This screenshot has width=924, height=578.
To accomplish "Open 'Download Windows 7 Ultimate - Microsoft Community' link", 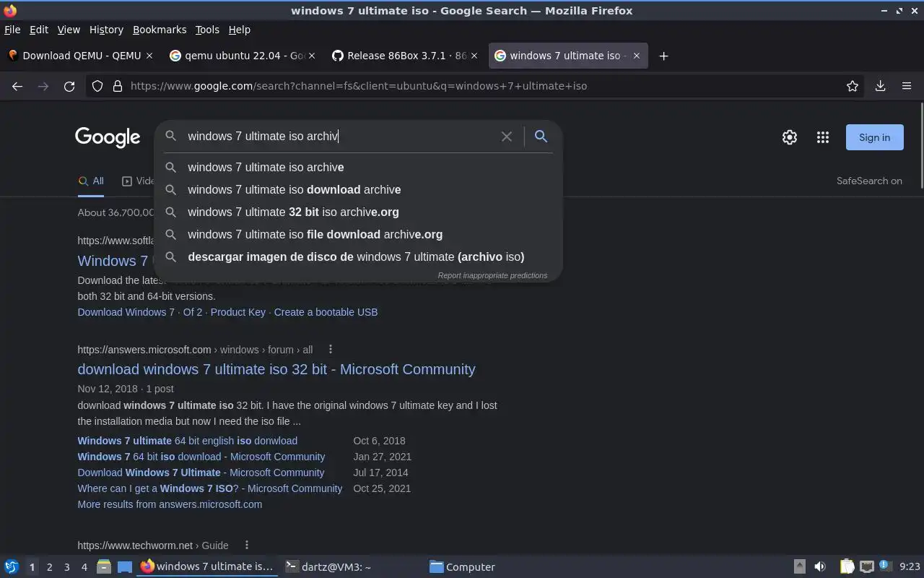I will [201, 473].
